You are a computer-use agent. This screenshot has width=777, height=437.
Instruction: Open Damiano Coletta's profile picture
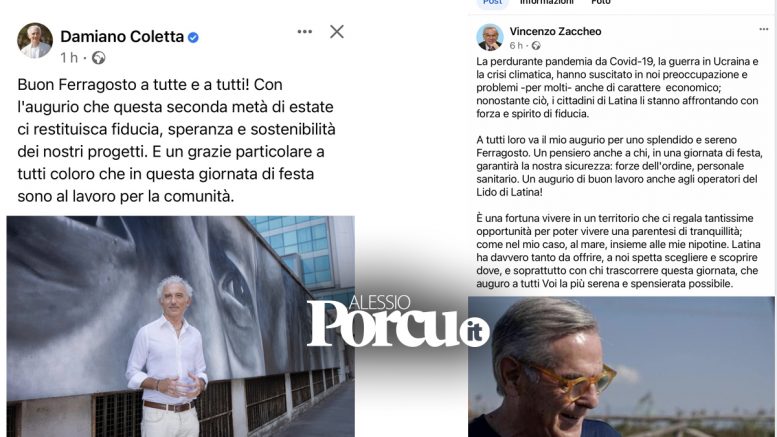coord(35,41)
